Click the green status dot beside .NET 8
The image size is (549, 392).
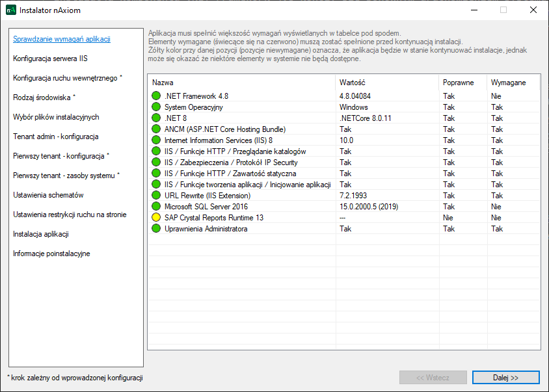coord(156,118)
